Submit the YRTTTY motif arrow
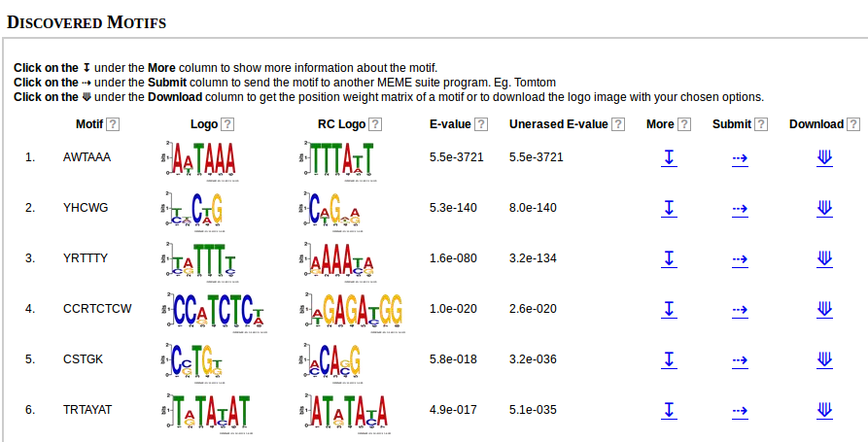The width and height of the screenshot is (868, 442). (x=740, y=259)
